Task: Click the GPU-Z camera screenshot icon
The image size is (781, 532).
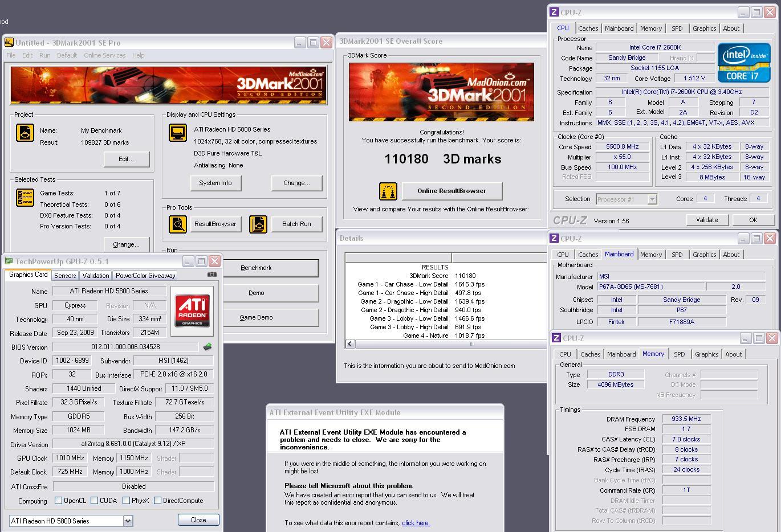Action: pos(211,275)
